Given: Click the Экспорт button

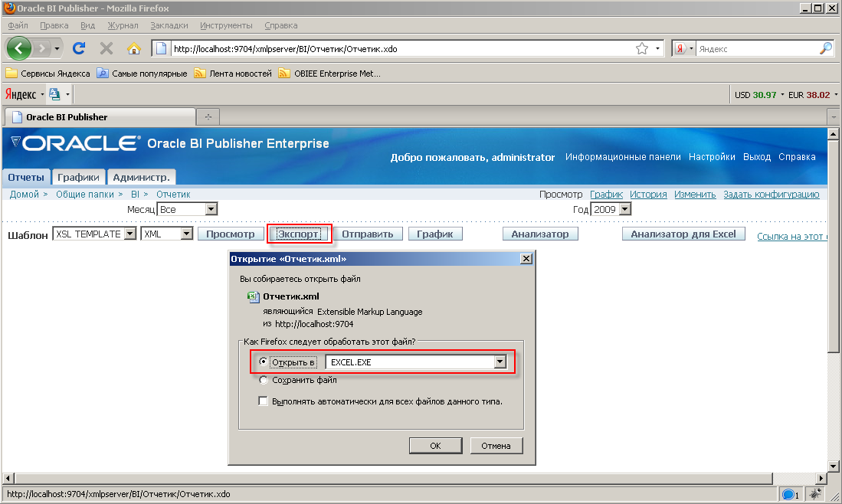Looking at the screenshot, I should [299, 234].
